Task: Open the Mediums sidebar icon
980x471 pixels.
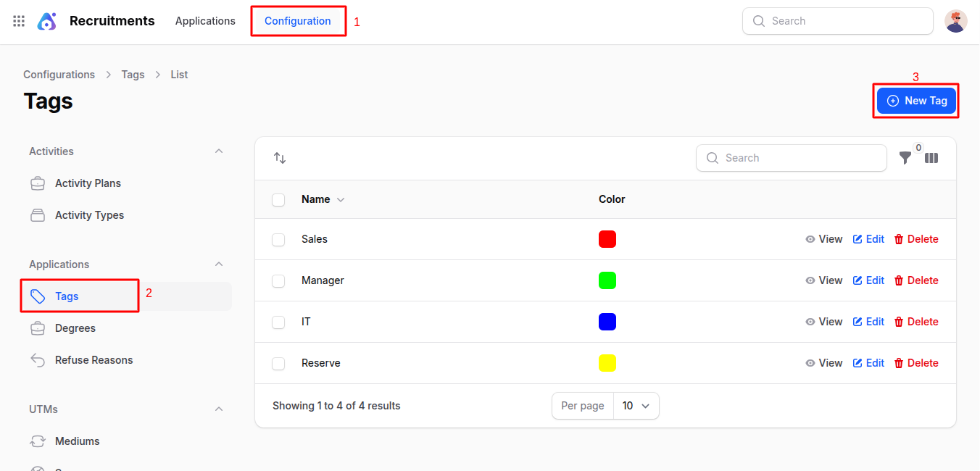Action: click(38, 441)
